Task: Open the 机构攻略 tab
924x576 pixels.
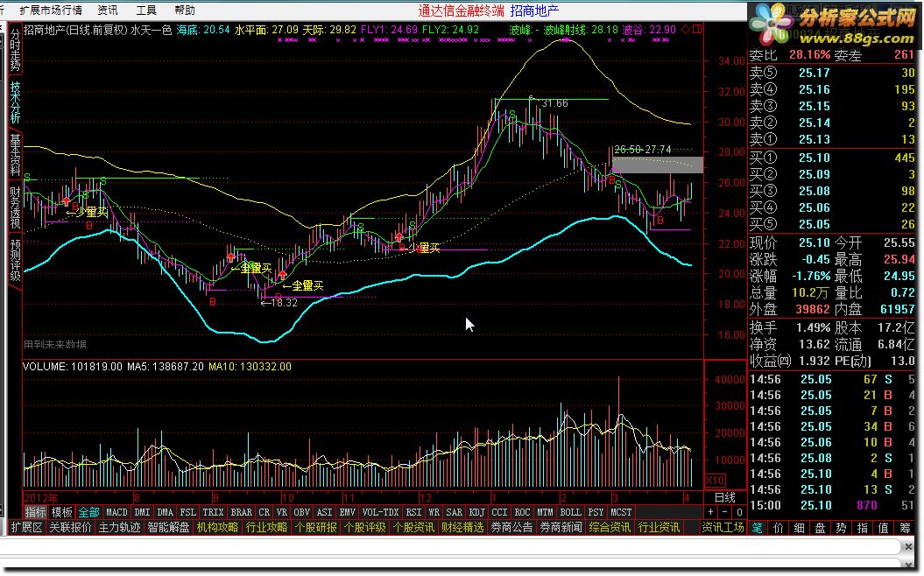Action: point(217,528)
